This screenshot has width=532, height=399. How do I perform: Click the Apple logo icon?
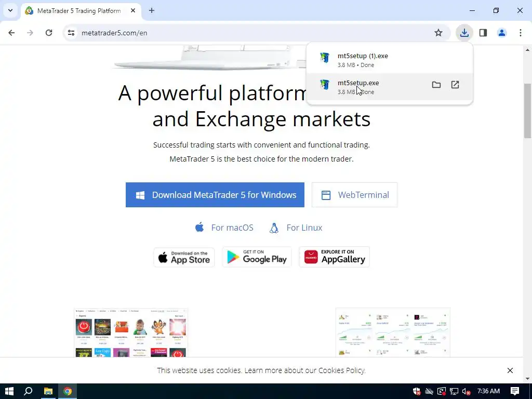coord(199,227)
